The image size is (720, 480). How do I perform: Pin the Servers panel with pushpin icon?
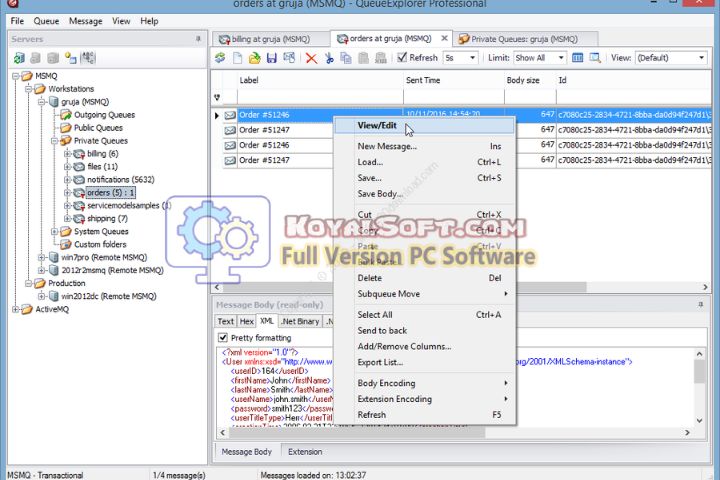198,39
